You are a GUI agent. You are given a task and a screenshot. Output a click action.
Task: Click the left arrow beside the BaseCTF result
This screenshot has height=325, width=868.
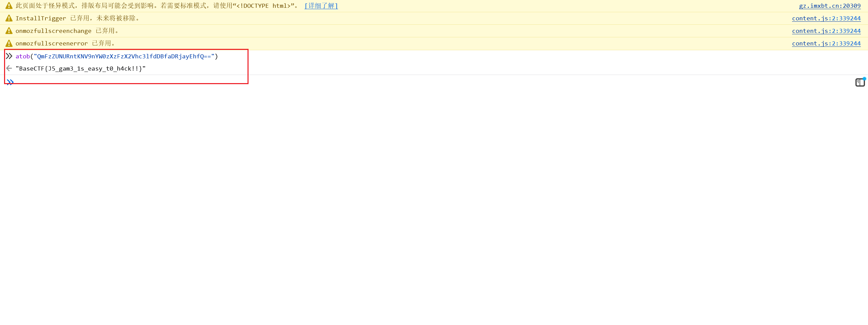coord(9,68)
